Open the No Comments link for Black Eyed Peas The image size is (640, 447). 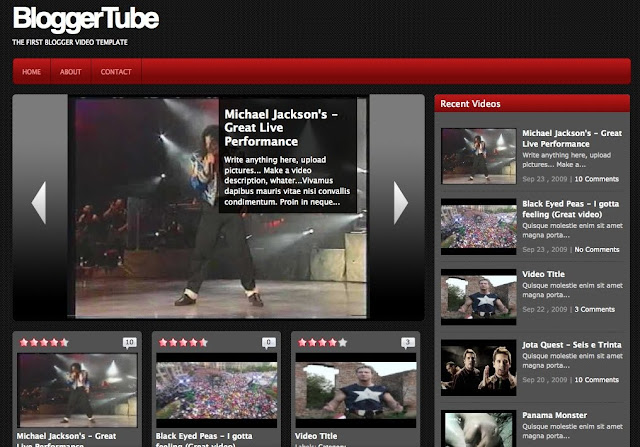(x=597, y=249)
